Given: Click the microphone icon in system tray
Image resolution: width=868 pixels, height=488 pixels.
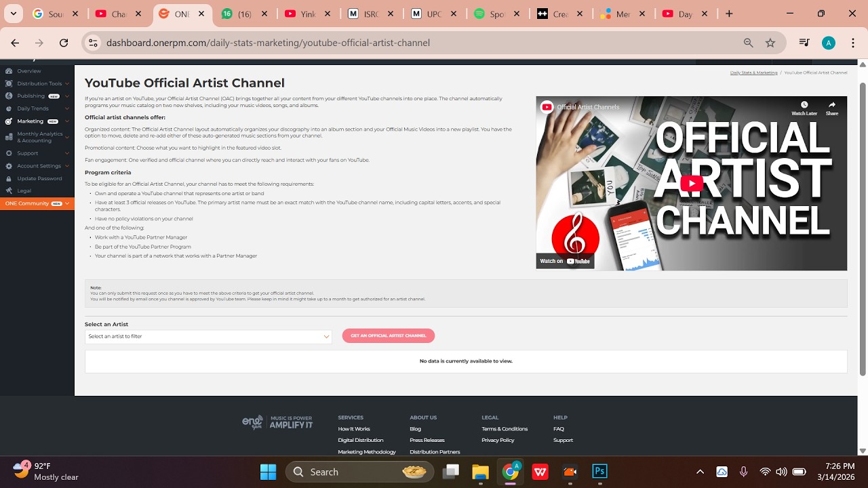Looking at the screenshot, I should pyautogui.click(x=744, y=472).
